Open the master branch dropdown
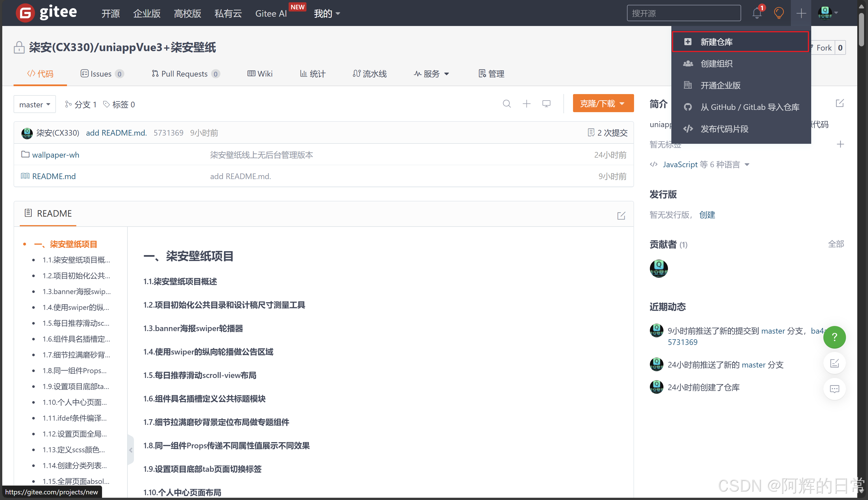868x500 pixels. (x=35, y=105)
